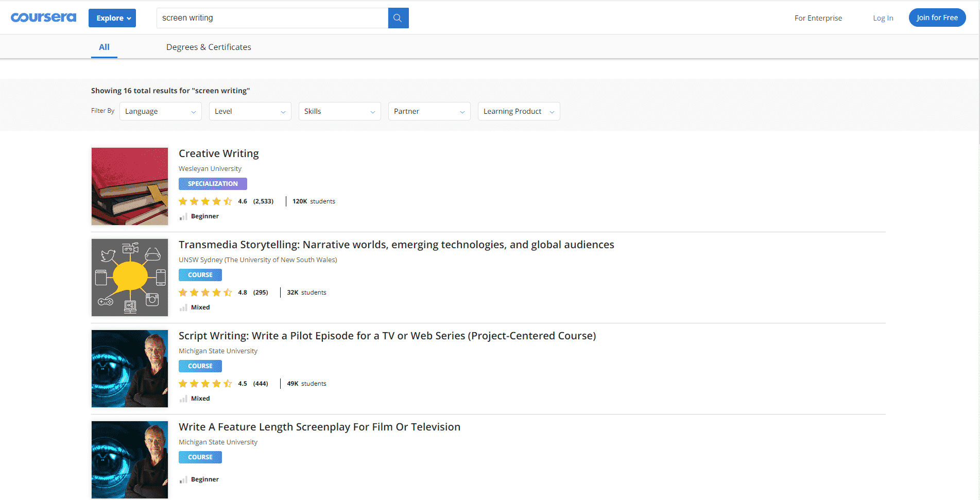The image size is (980, 500).
Task: Expand the Language filter dropdown
Action: click(x=161, y=111)
